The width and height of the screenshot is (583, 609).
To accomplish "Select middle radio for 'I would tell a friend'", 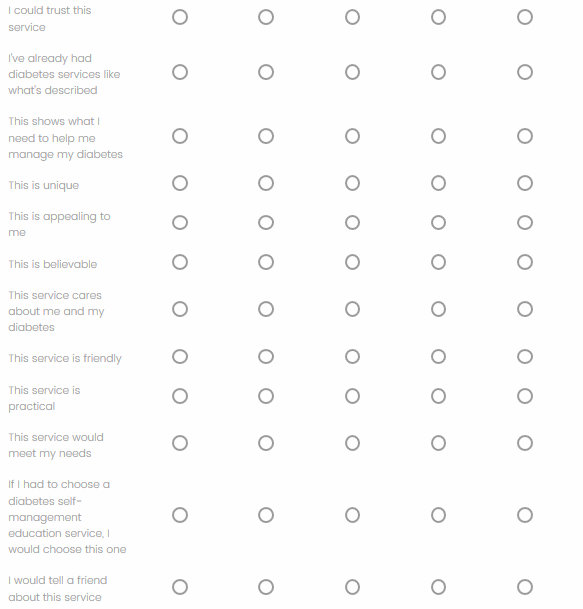I will pos(352,587).
